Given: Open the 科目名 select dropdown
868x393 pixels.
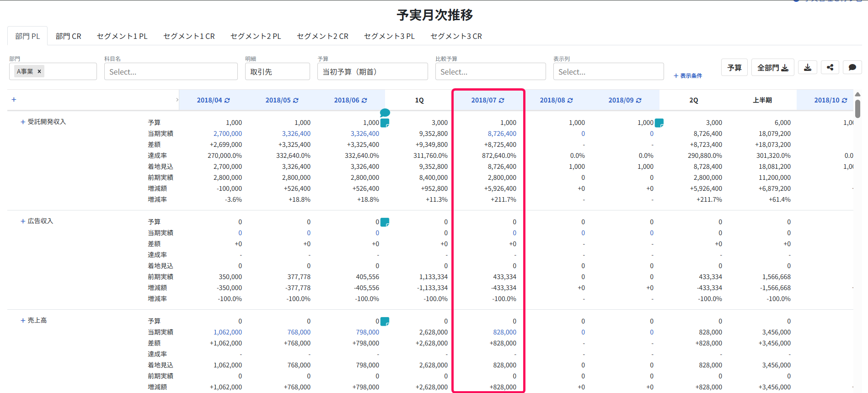Looking at the screenshot, I should pos(171,71).
